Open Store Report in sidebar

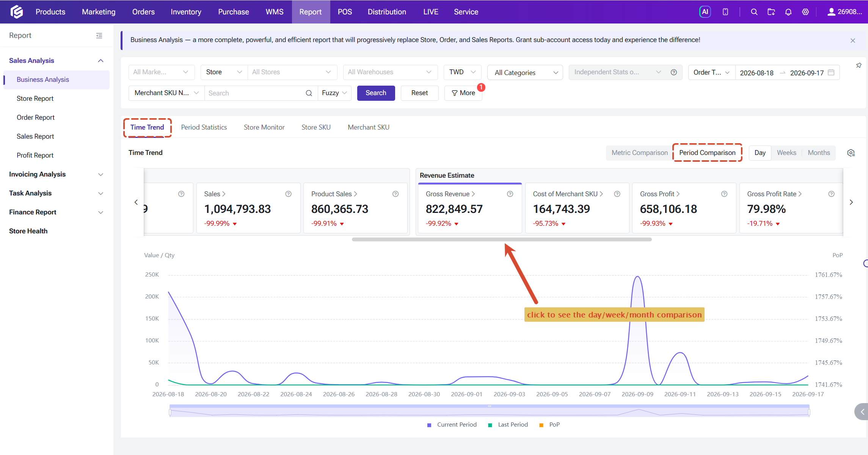(x=56, y=99)
